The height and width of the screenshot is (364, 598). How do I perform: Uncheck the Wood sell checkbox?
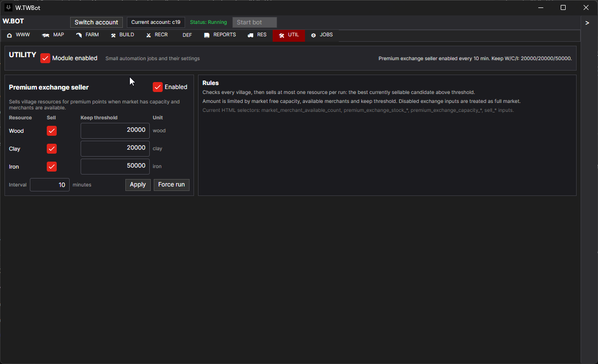[x=52, y=131]
